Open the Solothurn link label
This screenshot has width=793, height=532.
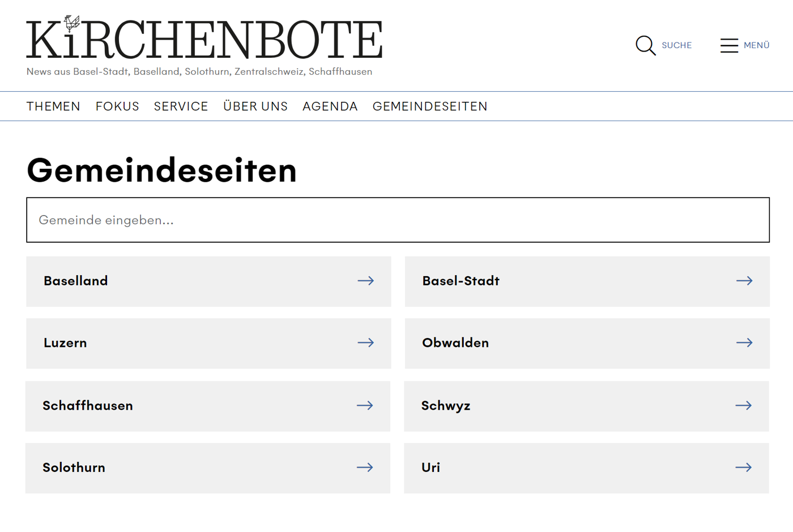[x=74, y=467]
